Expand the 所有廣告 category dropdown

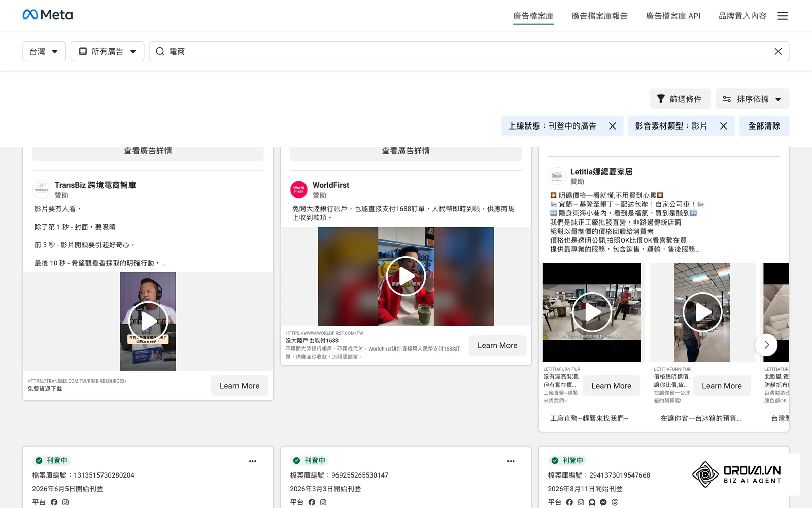(x=107, y=51)
